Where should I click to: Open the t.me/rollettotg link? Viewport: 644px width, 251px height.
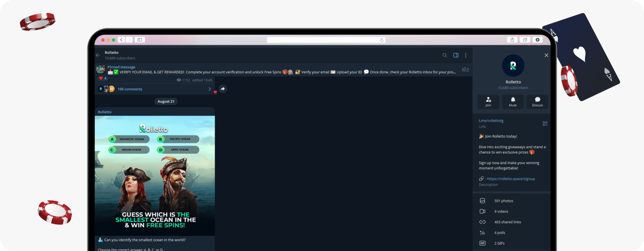(491, 121)
